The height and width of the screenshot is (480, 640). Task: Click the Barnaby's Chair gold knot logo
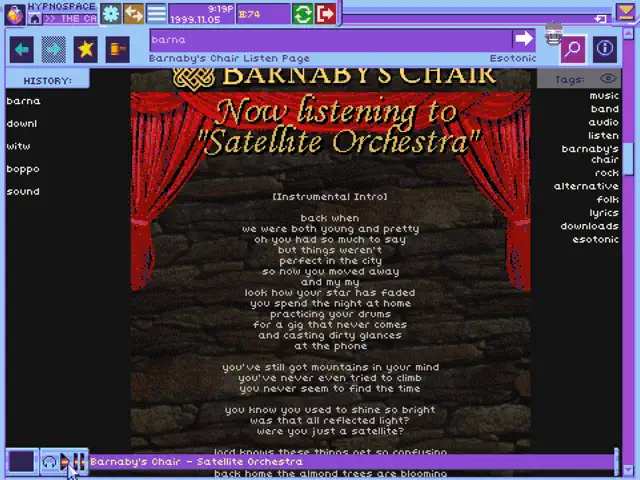(193, 78)
